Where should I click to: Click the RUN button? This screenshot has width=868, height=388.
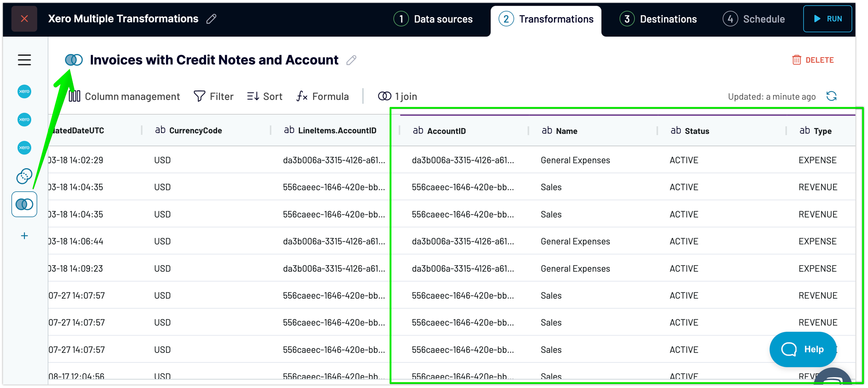click(x=827, y=19)
